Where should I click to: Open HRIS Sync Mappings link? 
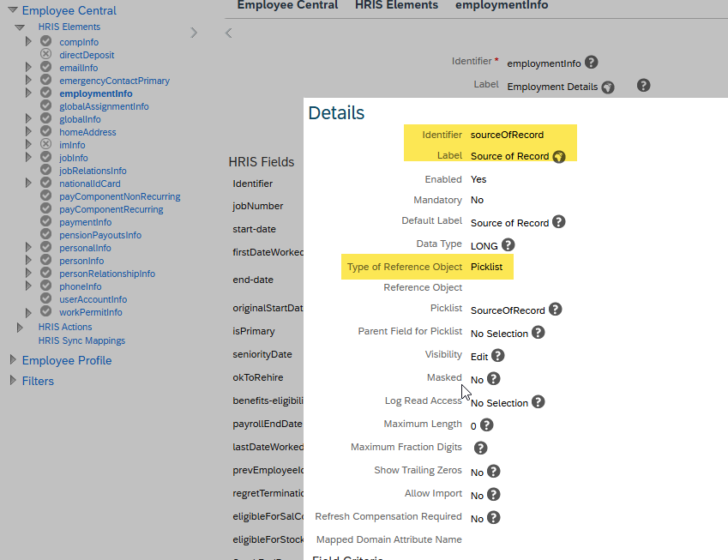(81, 340)
